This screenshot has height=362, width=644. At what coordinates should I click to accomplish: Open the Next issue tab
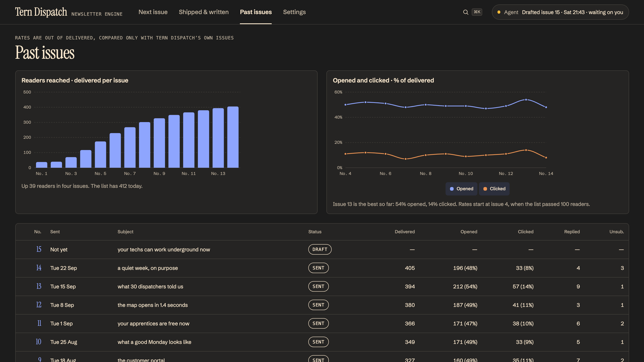point(153,12)
